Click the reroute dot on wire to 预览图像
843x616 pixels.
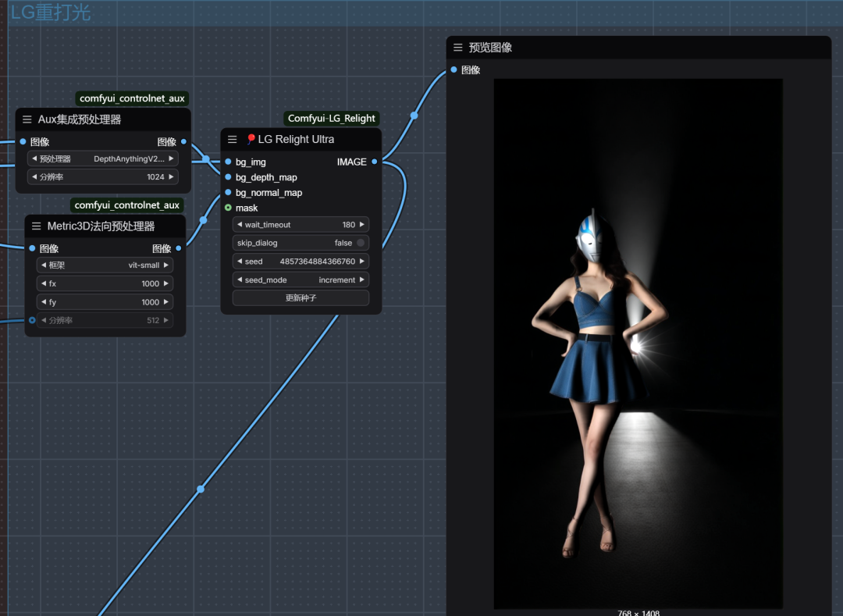[x=414, y=116]
